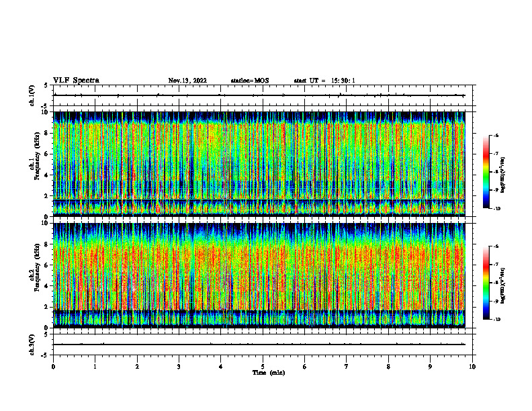
Task: Click inside the ch.2 spectrogram panel
Action: [259, 275]
